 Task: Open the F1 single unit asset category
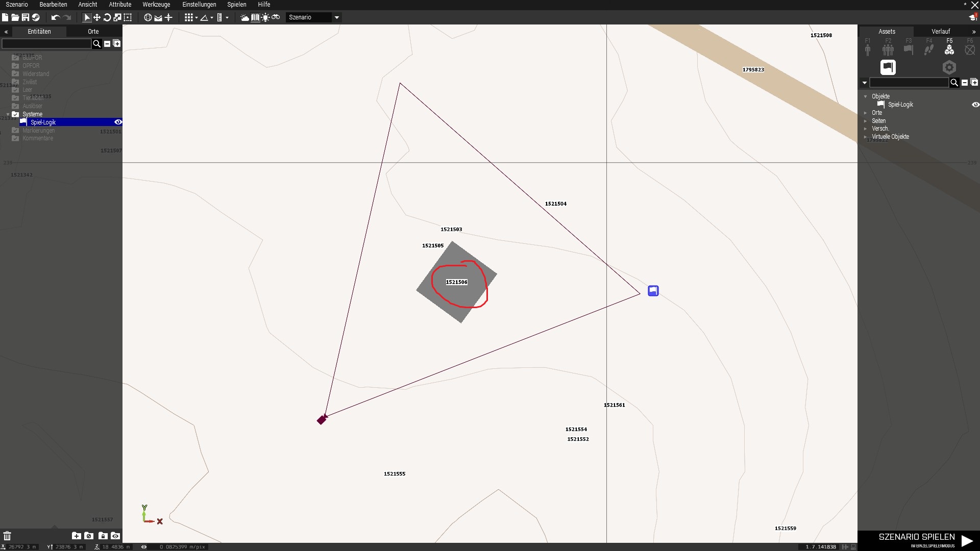coord(868,49)
